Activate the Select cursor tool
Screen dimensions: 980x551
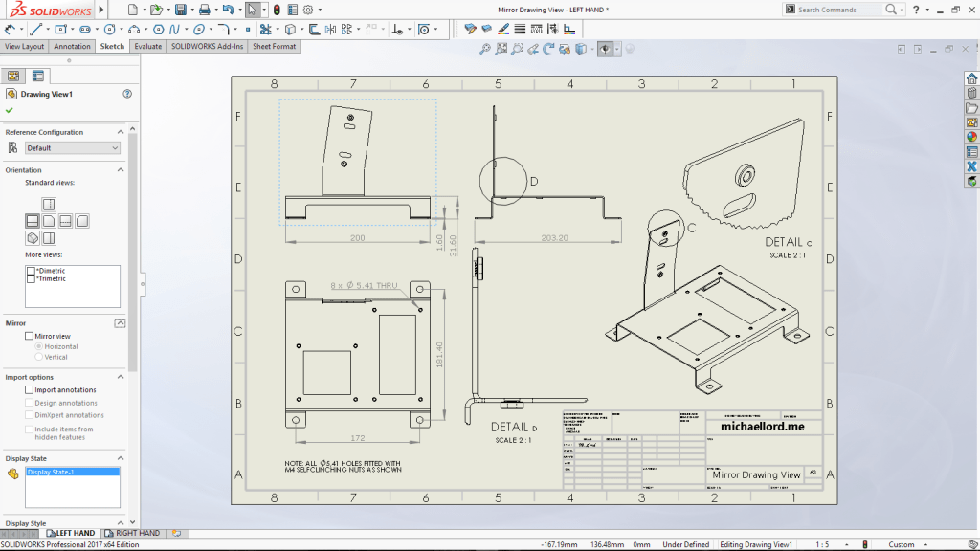click(x=252, y=10)
